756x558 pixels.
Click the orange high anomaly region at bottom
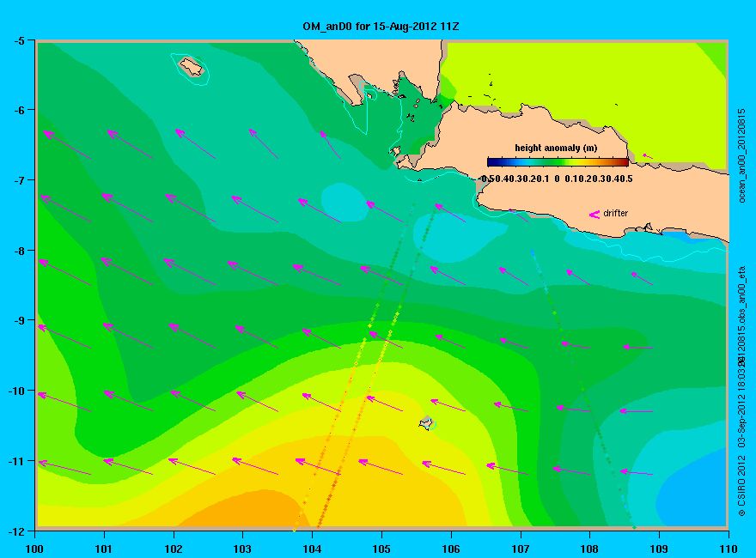coord(245,509)
